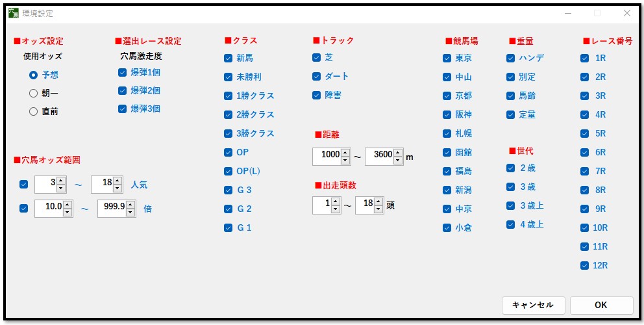Increase the minimum odds value of 10.0
644x325 pixels.
(67, 205)
